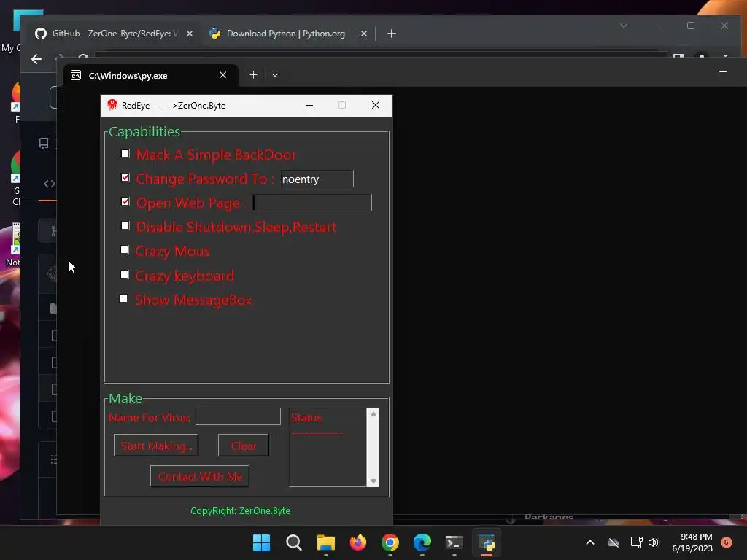The height and width of the screenshot is (560, 747).
Task: Open the terminal profiles dropdown
Action: click(x=275, y=75)
